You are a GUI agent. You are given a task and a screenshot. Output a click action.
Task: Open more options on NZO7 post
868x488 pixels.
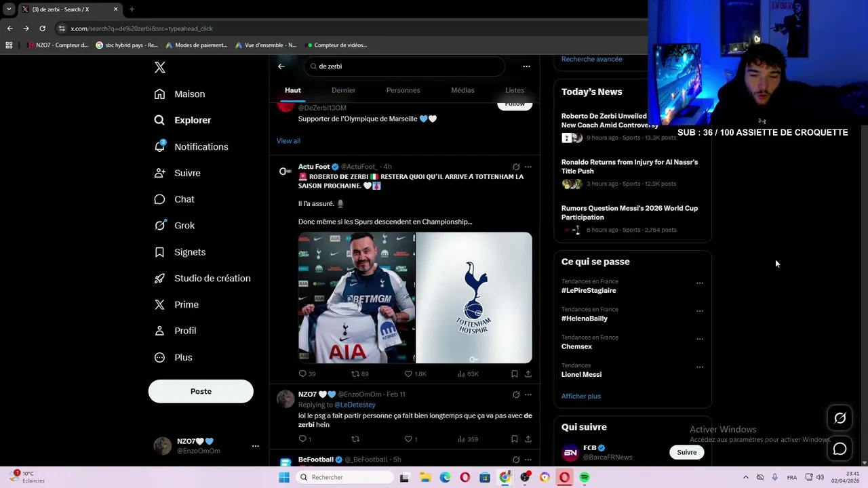tap(528, 394)
